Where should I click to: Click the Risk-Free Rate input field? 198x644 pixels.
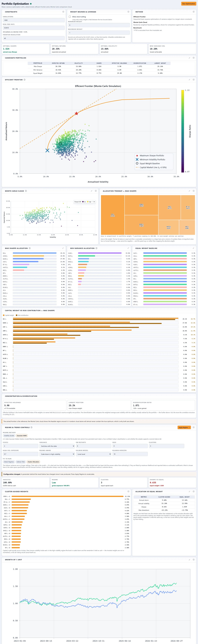click(x=34, y=28)
